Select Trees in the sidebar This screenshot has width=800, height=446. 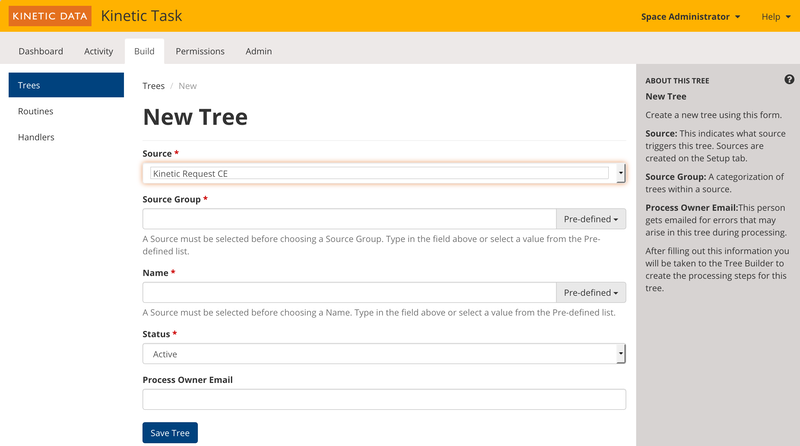tap(66, 85)
